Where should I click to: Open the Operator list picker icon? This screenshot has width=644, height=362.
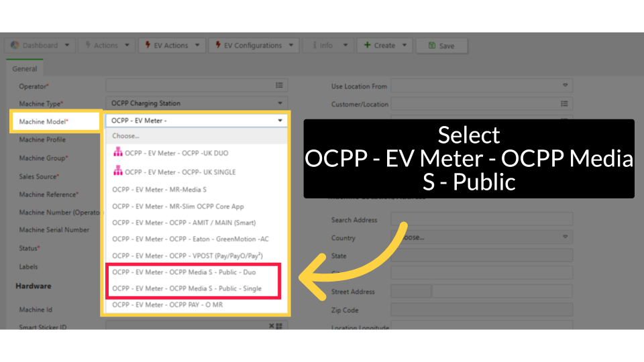coord(279,85)
